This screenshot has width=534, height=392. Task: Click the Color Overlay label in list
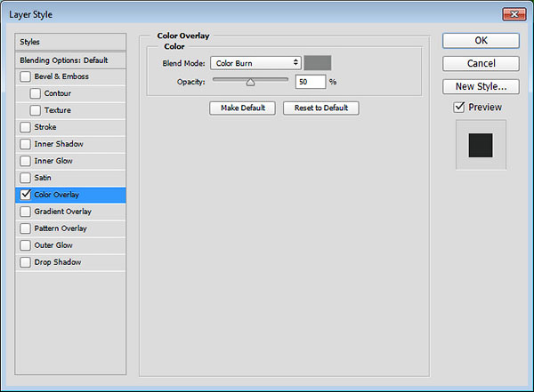57,195
